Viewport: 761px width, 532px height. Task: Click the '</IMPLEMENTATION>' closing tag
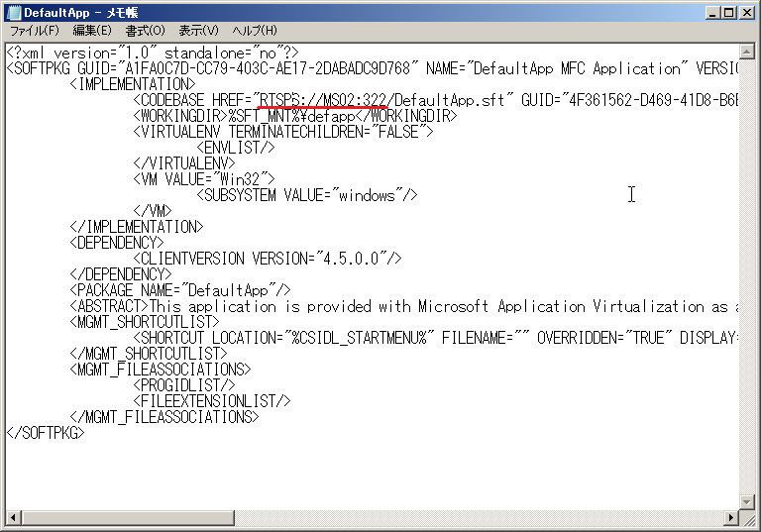click(137, 227)
